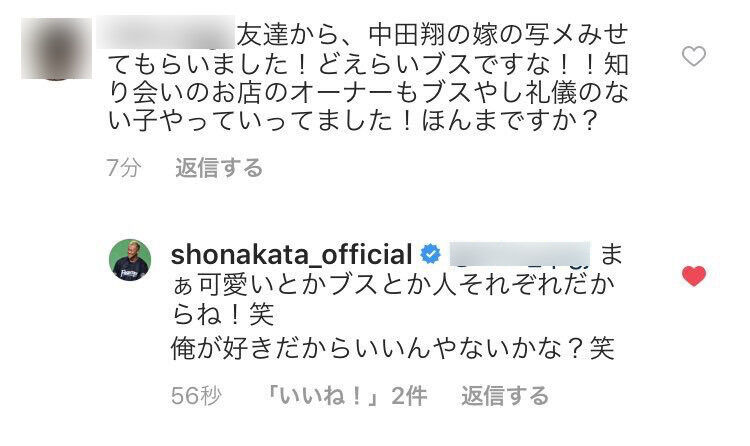Unlike shonakata_official's reply via red heart
Screen dimensions: 750x446
coord(694,276)
